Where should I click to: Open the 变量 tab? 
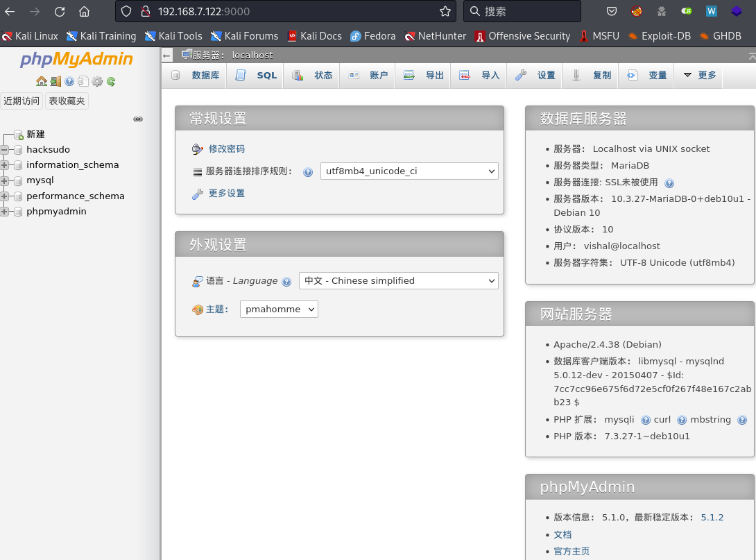point(647,75)
